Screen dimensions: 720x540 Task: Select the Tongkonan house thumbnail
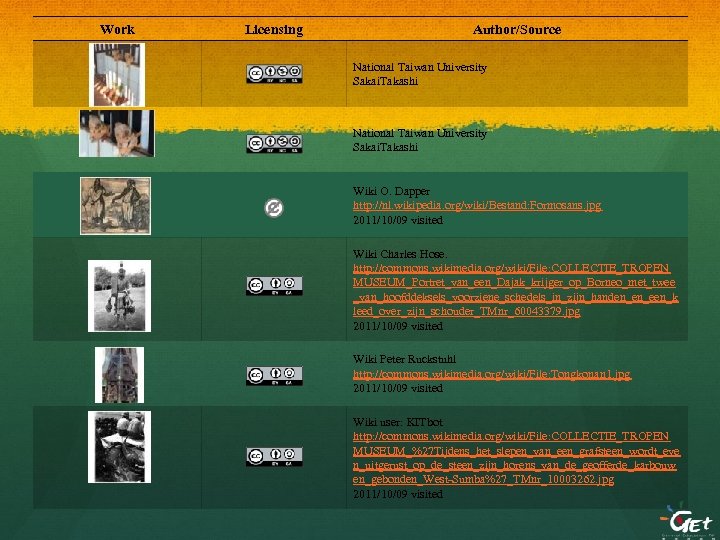(x=119, y=375)
